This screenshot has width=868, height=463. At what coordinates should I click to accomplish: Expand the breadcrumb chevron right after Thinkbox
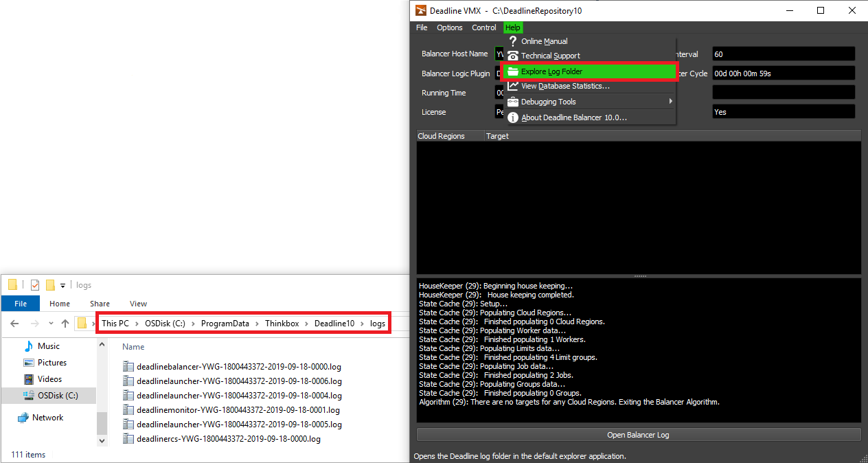[x=306, y=324]
